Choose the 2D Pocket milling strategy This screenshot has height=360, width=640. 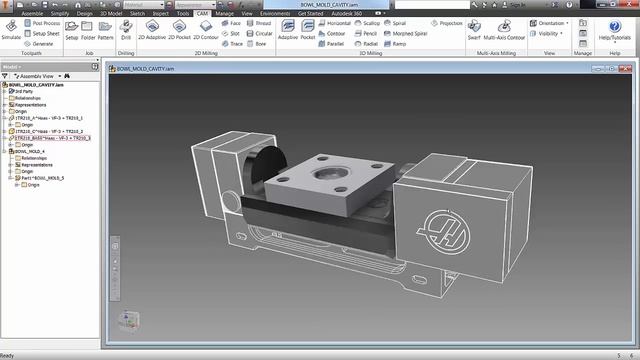coord(179,30)
